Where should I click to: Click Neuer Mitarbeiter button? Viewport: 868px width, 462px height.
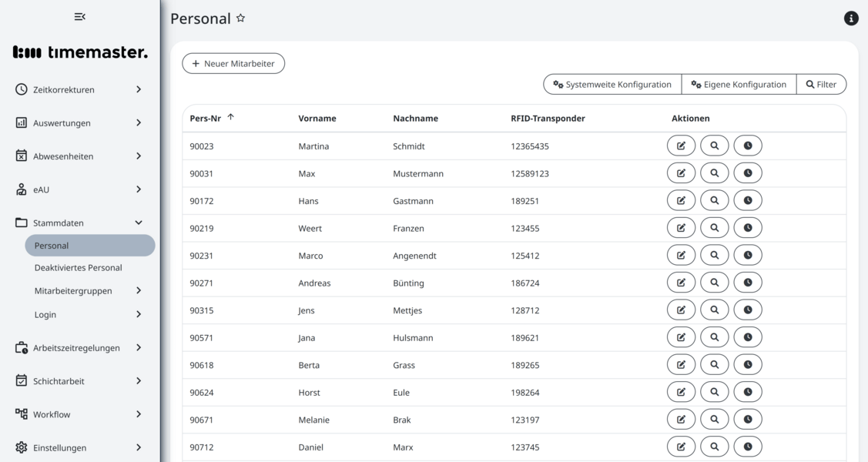point(233,64)
